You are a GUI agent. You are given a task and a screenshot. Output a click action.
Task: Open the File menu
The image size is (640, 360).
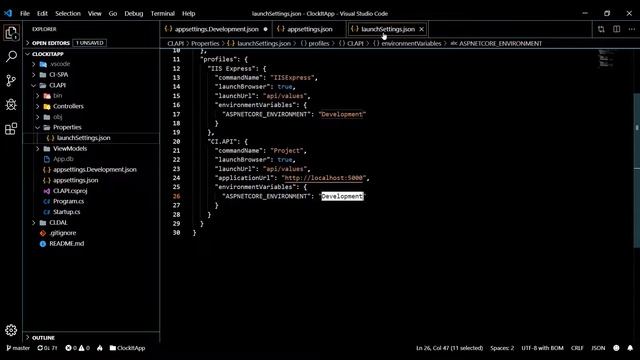pos(25,13)
